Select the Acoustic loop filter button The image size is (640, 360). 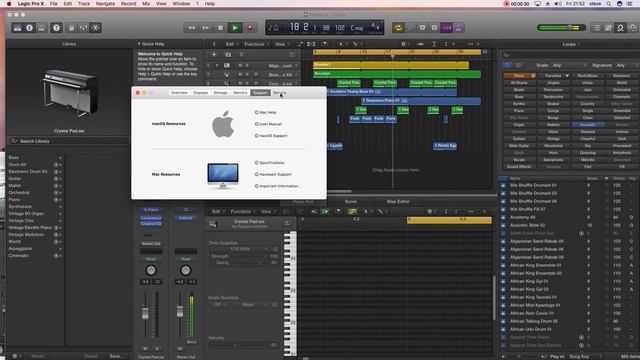click(x=587, y=125)
